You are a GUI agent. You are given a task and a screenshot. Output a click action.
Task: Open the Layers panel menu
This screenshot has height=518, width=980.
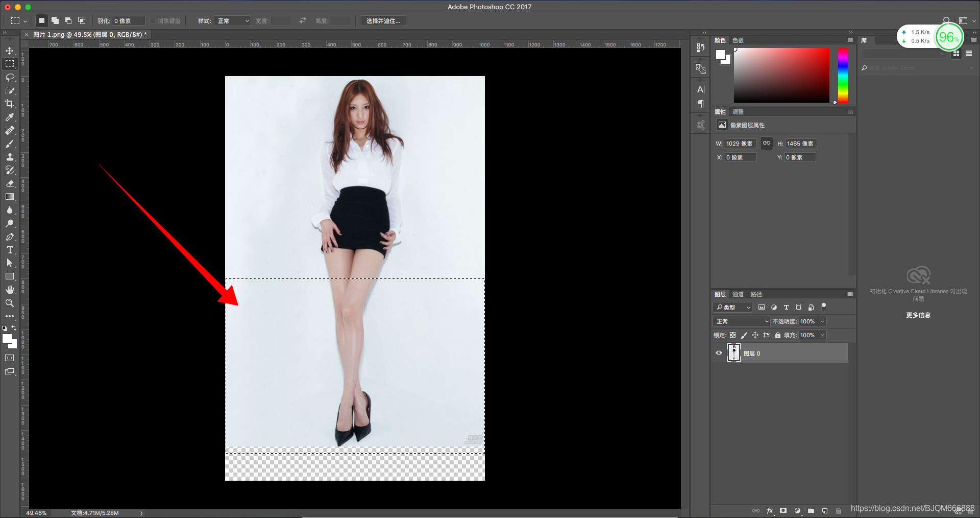tap(850, 294)
